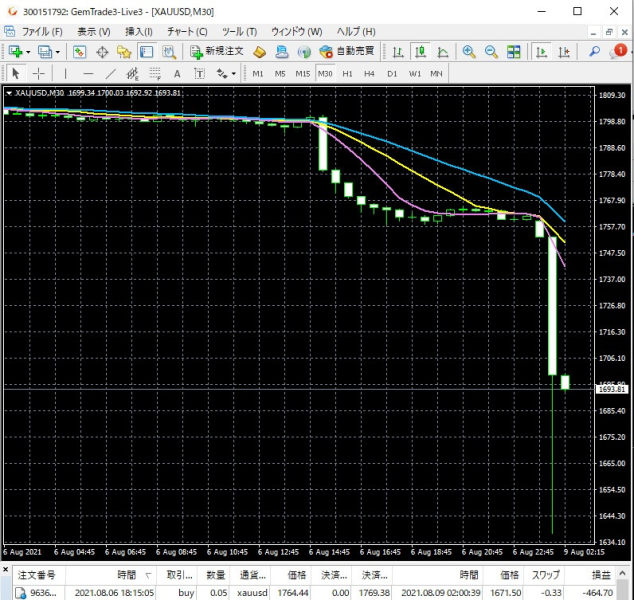Switch timeframe to MN
634x600 pixels.
436,74
